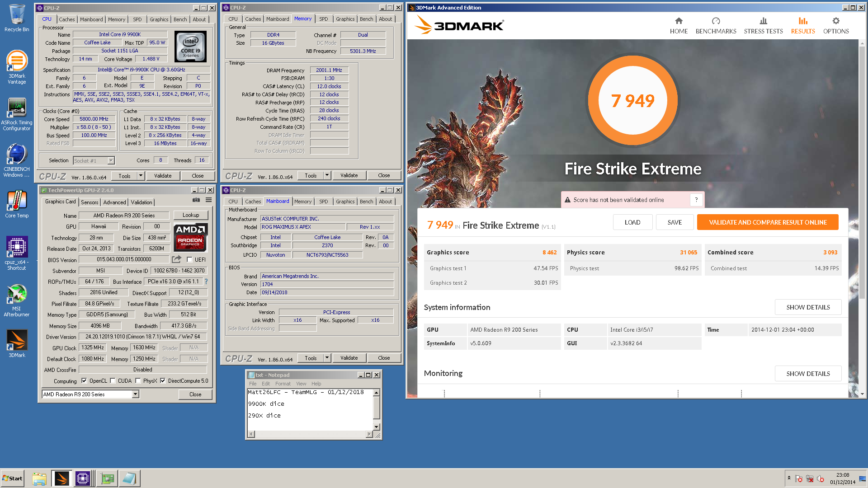This screenshot has height=488, width=868.
Task: Click Validation tab in GPU-Z
Action: (x=142, y=202)
